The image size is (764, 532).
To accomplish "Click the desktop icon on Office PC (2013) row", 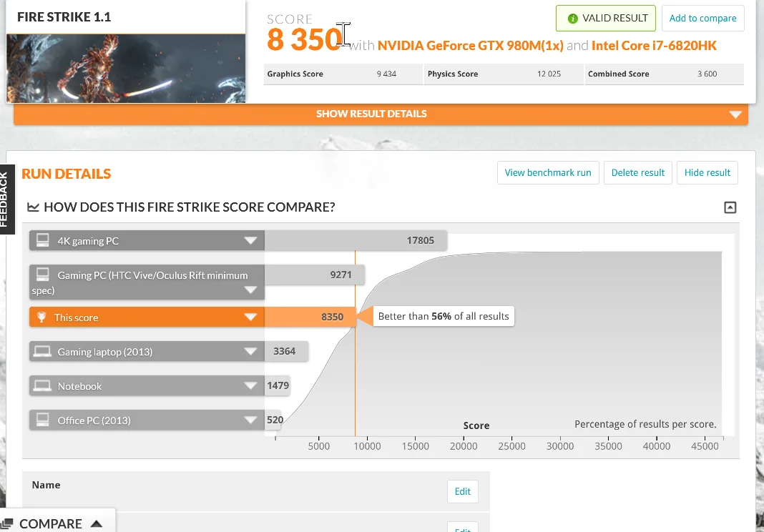I will pos(43,420).
